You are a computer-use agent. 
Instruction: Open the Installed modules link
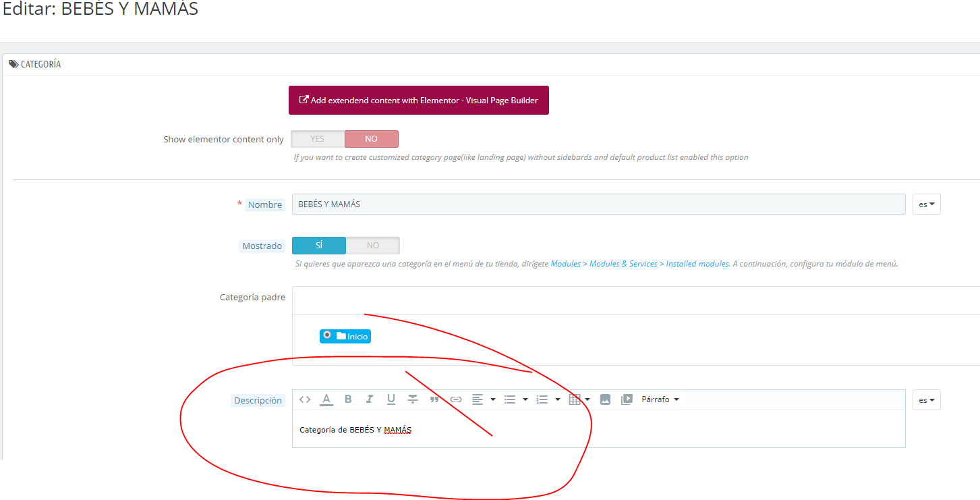pos(697,264)
